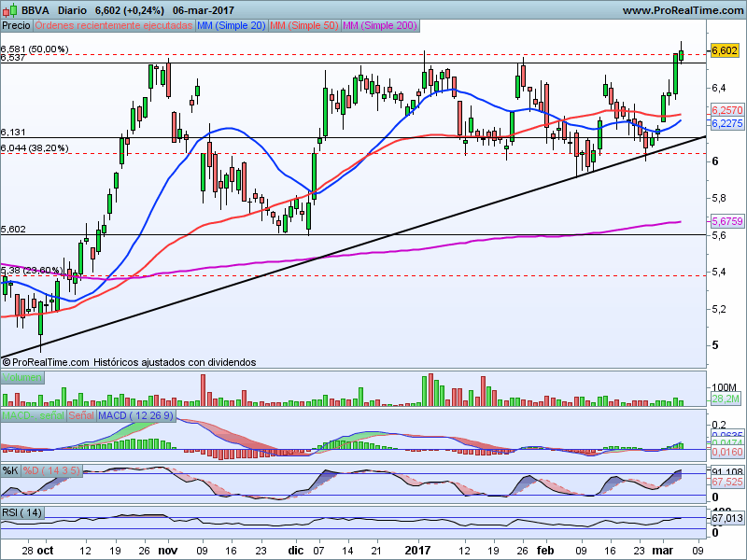Click the 5,8 price axis label
Screen dimensions: 747x560
[719, 198]
